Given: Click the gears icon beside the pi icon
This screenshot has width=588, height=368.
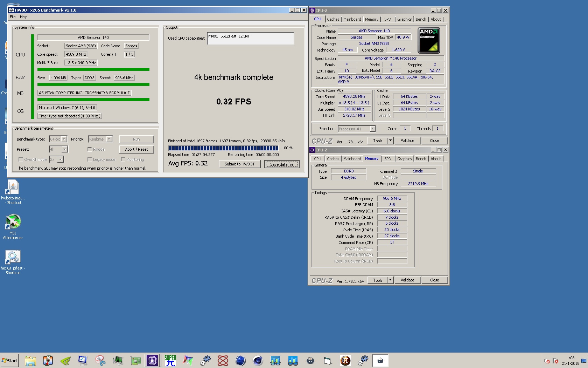Looking at the screenshot, I should [x=363, y=361].
